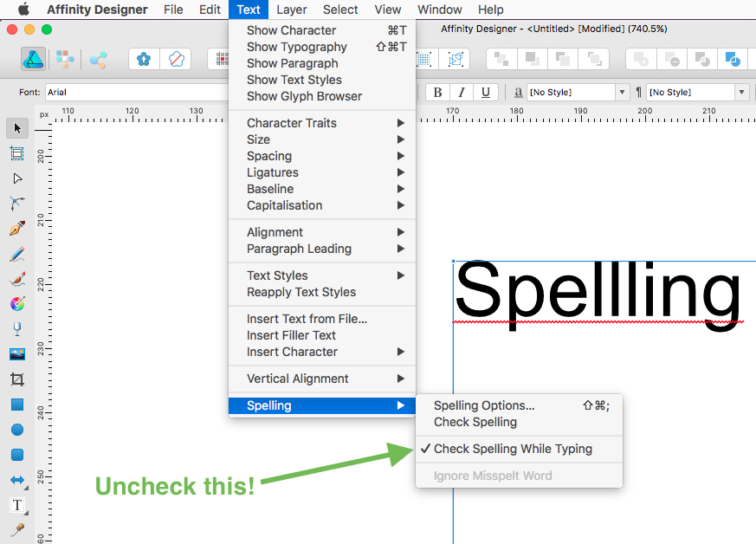Choose Insert Filler Text
This screenshot has width=756, height=544.
[291, 335]
